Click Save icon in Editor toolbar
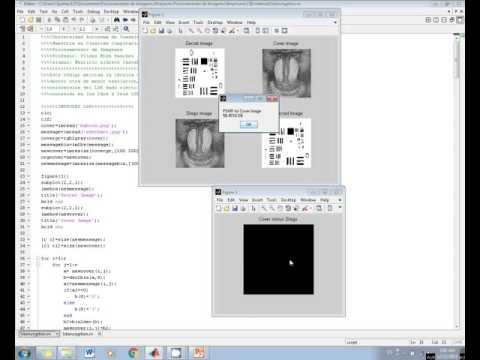The height and width of the screenshot is (360, 480). pyautogui.click(x=38, y=20)
